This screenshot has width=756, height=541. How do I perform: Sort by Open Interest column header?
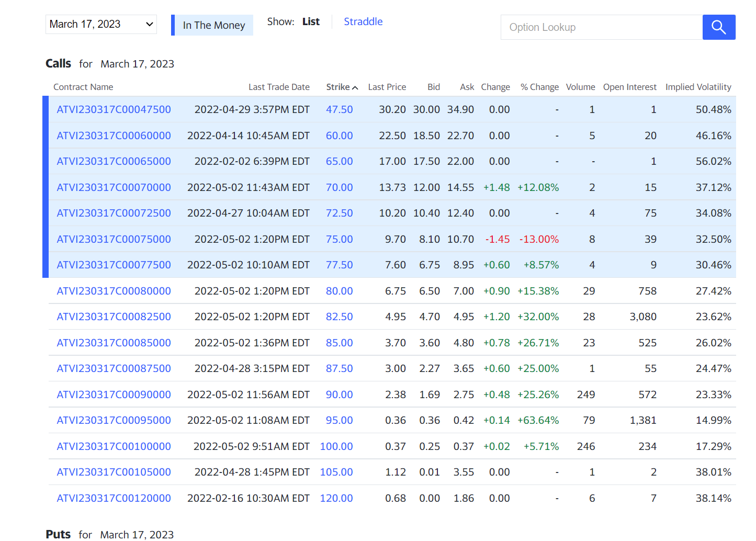pos(629,87)
